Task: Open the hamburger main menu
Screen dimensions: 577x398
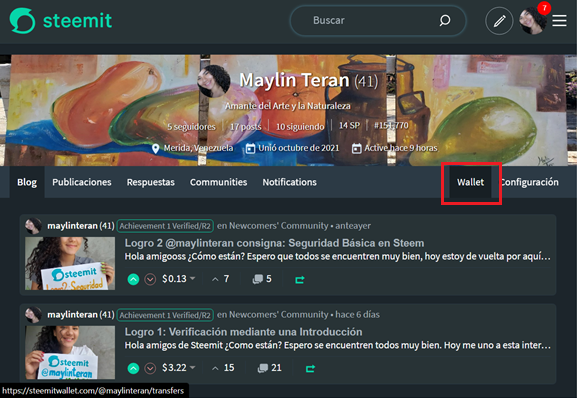Action: point(559,21)
